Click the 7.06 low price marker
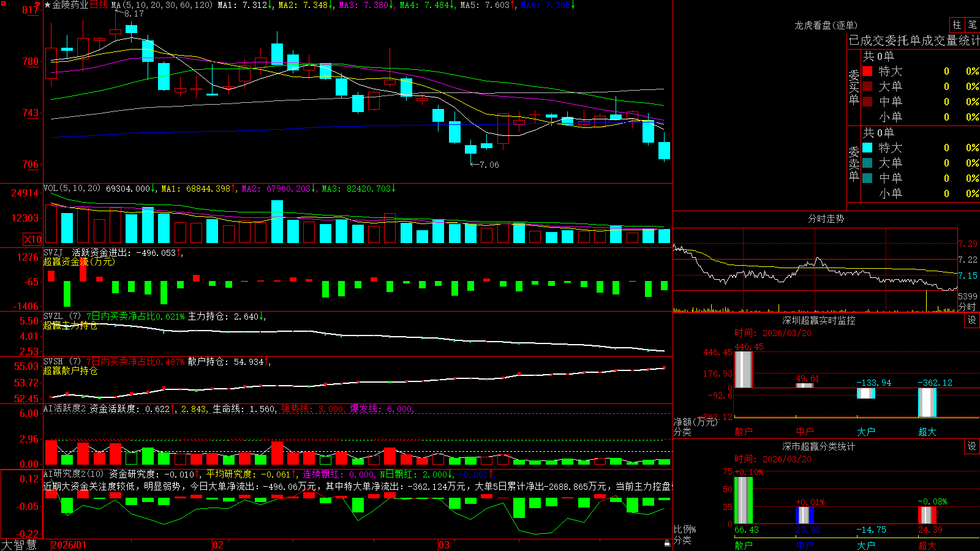980x551 pixels. pyautogui.click(x=489, y=165)
